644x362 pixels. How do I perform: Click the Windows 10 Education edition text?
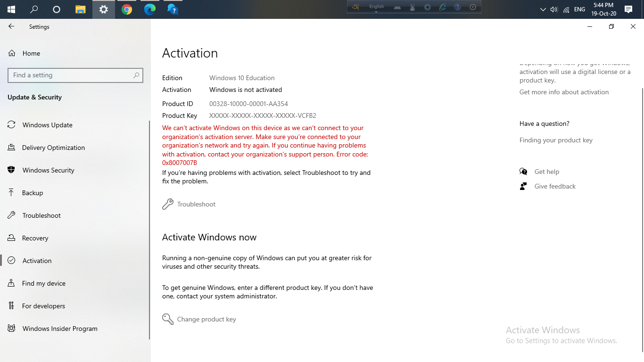242,78
